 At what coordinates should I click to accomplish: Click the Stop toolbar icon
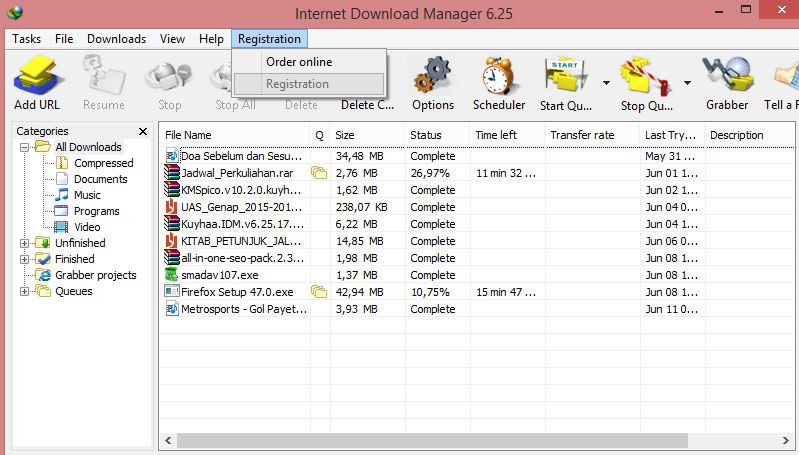click(169, 76)
